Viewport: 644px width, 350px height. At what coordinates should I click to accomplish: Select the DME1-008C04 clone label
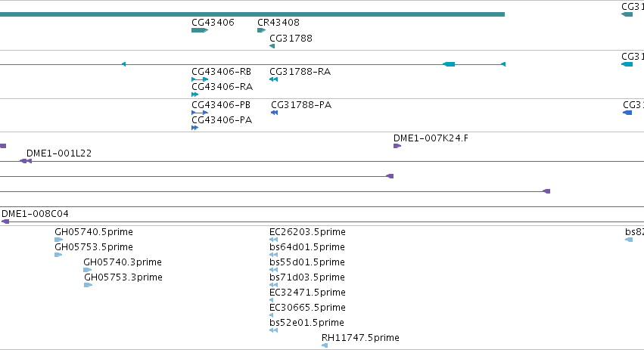[35, 214]
